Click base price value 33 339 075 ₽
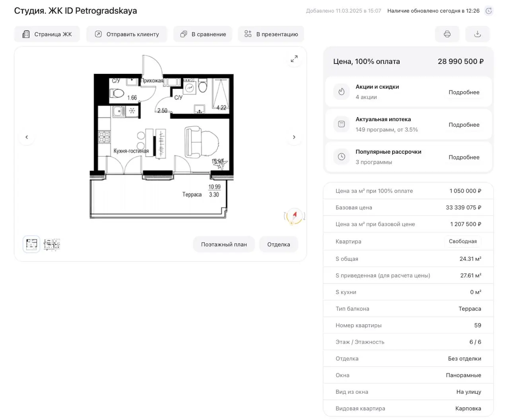This screenshot has width=509, height=420. point(463,207)
